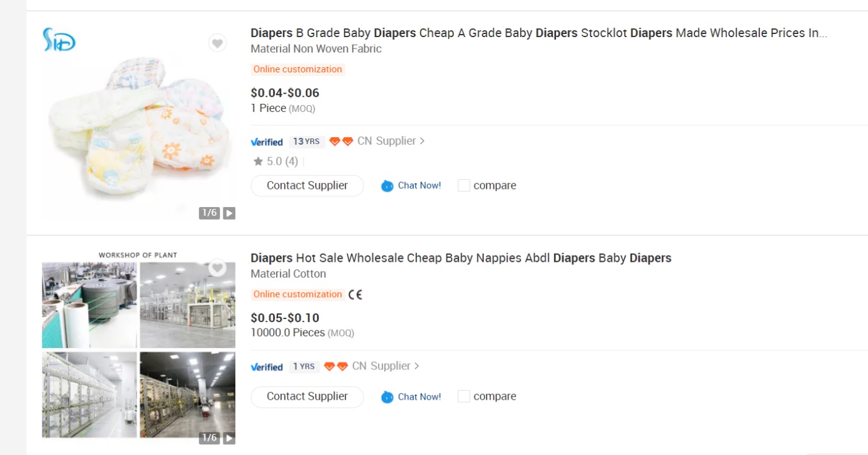Viewport: 868px width, 455px height.
Task: Contact Supplier for Hot Sale Baby Nappies
Action: (307, 396)
